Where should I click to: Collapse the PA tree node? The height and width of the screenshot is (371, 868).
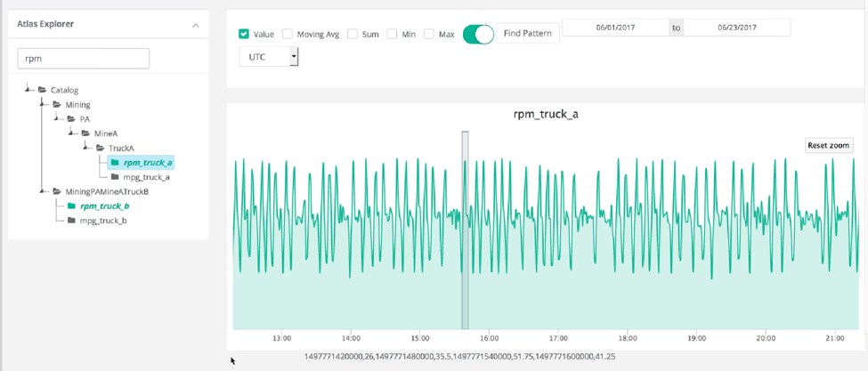[x=56, y=118]
